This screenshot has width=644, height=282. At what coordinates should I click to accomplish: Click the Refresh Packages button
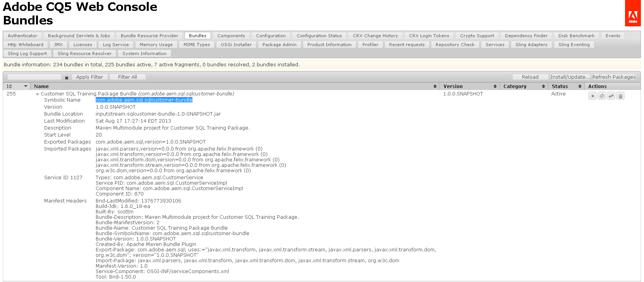[614, 77]
